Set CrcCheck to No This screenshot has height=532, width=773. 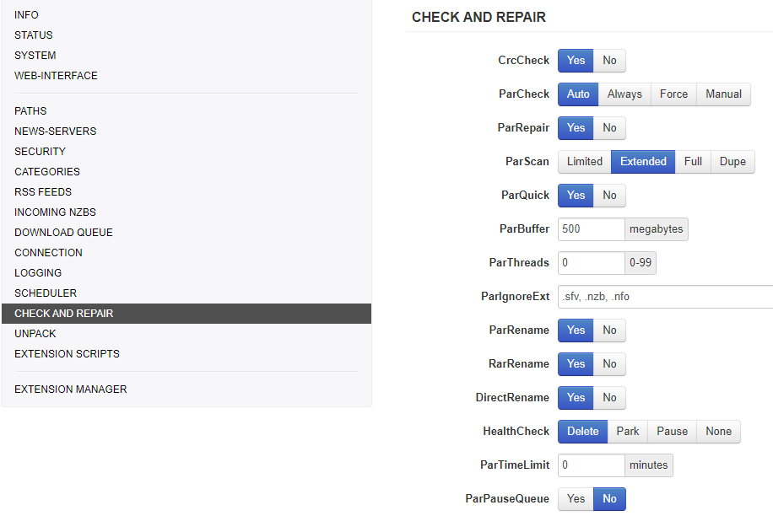click(609, 61)
